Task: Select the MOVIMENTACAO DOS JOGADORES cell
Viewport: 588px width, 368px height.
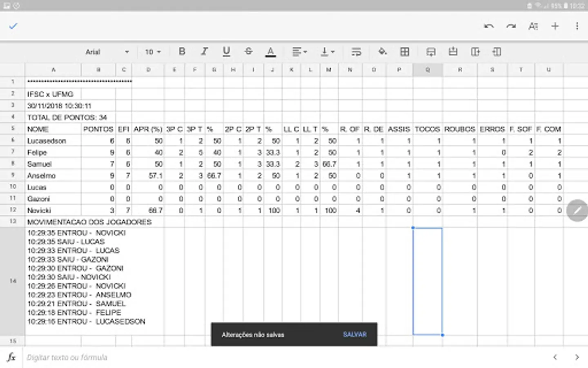Action: (89, 222)
